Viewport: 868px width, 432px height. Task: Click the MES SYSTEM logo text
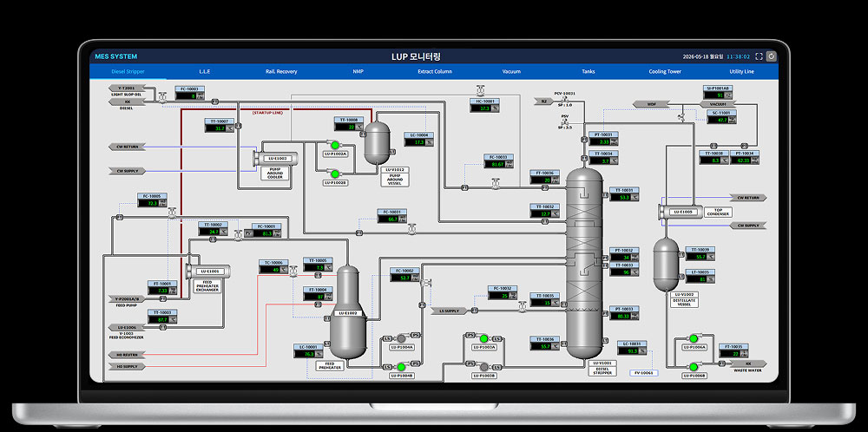pos(115,56)
